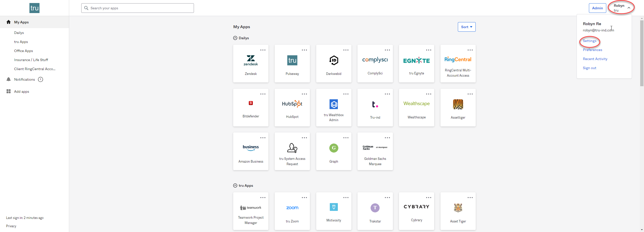Open the Sort dropdown
644x232 pixels.
click(467, 27)
